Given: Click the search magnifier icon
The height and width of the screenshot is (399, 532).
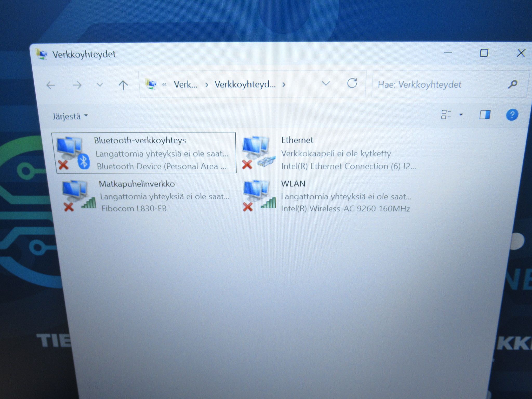Looking at the screenshot, I should [x=513, y=84].
